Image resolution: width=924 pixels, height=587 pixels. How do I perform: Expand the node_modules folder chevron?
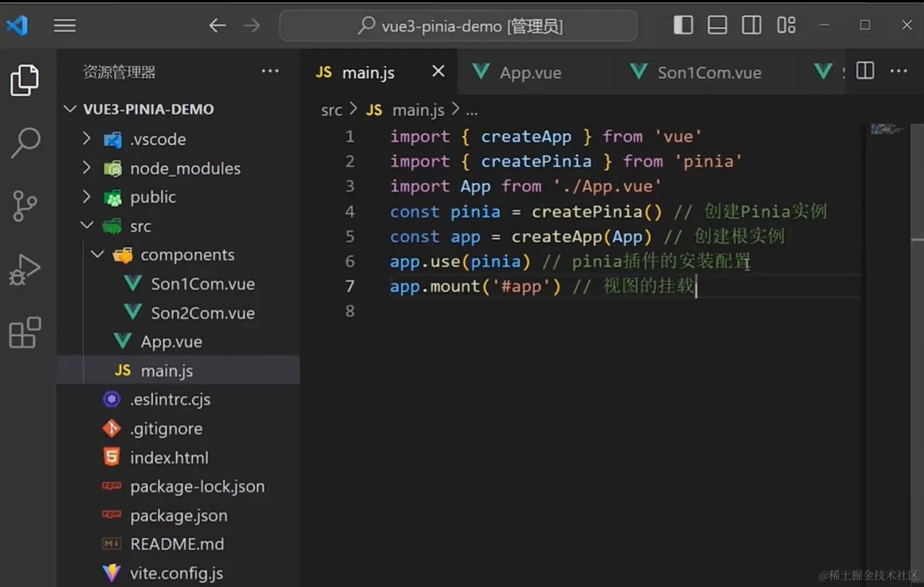[x=87, y=168]
